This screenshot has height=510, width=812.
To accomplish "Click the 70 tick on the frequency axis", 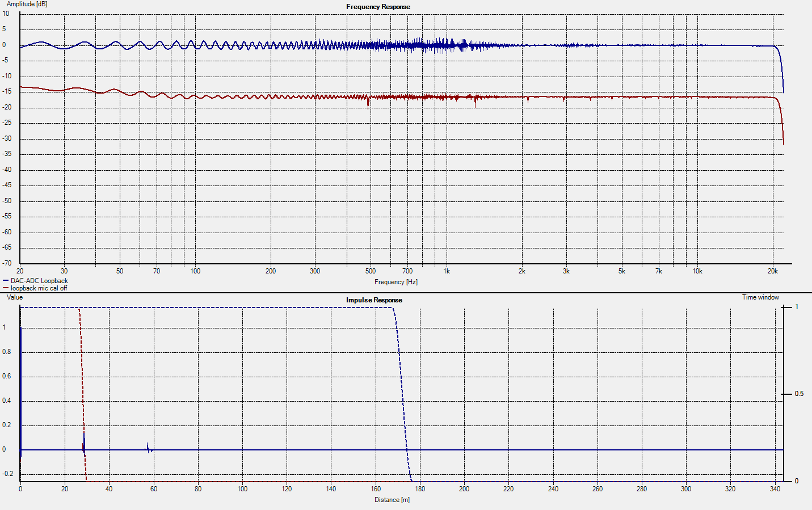I will [x=157, y=271].
